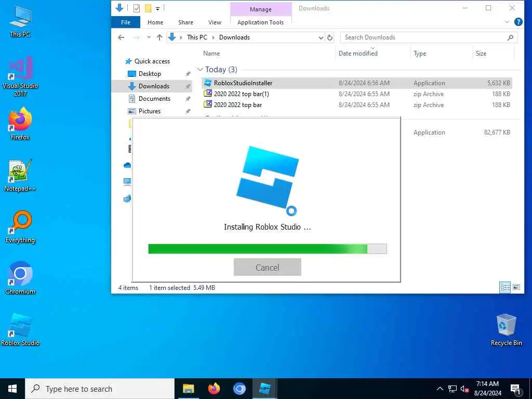532x399 pixels.
Task: Open the Share ribbon tab
Action: (185, 22)
